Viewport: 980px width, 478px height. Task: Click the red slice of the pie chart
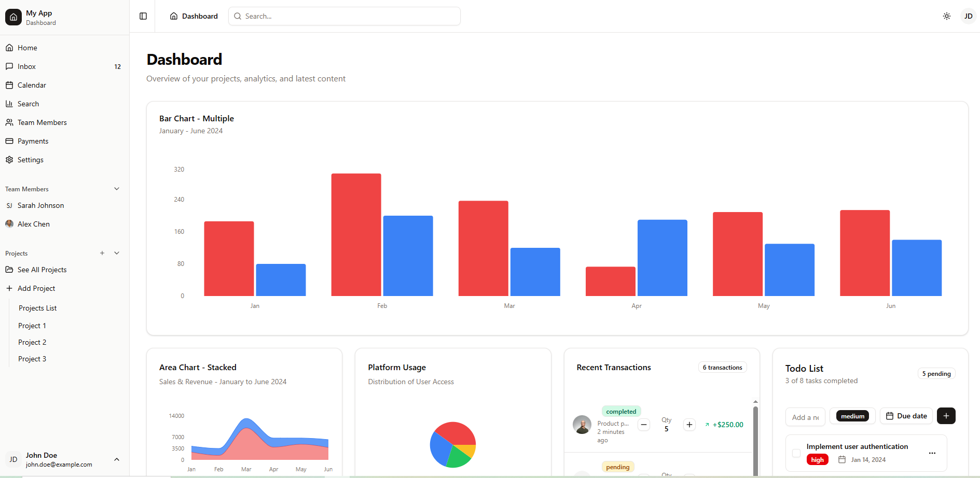[457, 432]
